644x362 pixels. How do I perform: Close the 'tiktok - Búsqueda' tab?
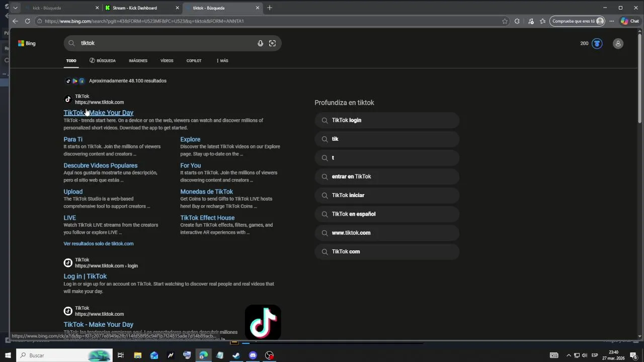pyautogui.click(x=258, y=8)
